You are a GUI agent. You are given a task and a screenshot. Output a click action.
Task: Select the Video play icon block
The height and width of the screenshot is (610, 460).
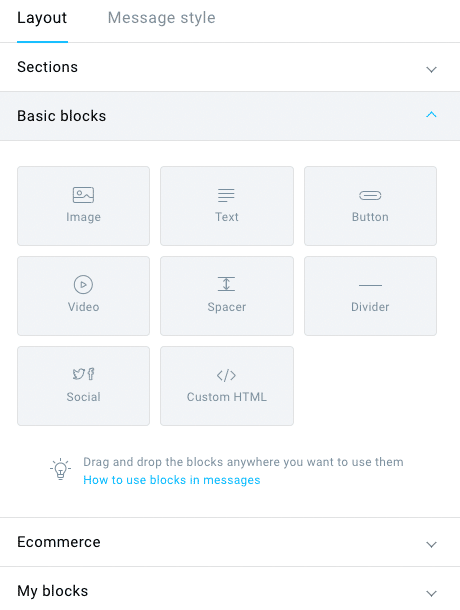(83, 284)
